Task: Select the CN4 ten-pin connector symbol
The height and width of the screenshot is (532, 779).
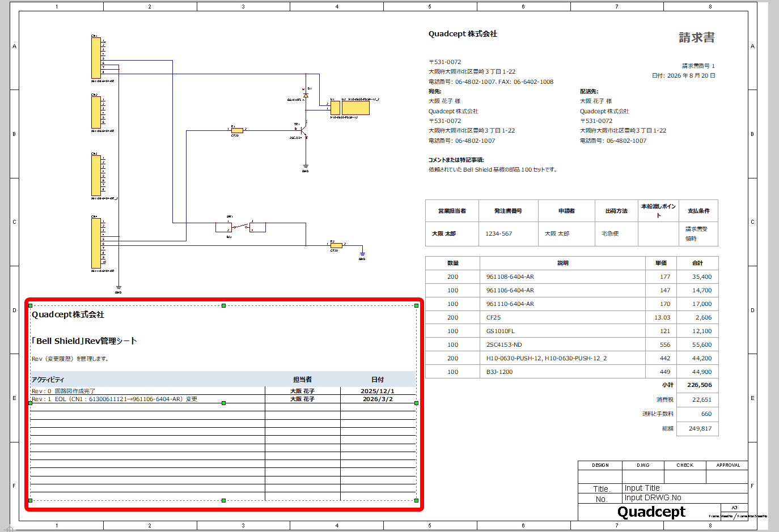Action: coord(96,243)
